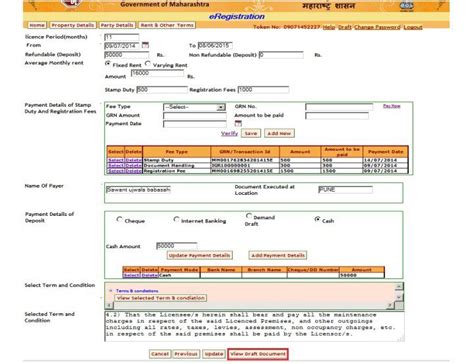The height and width of the screenshot is (364, 474).
Task: Select the Varying Rent radio button
Action: 148,63
